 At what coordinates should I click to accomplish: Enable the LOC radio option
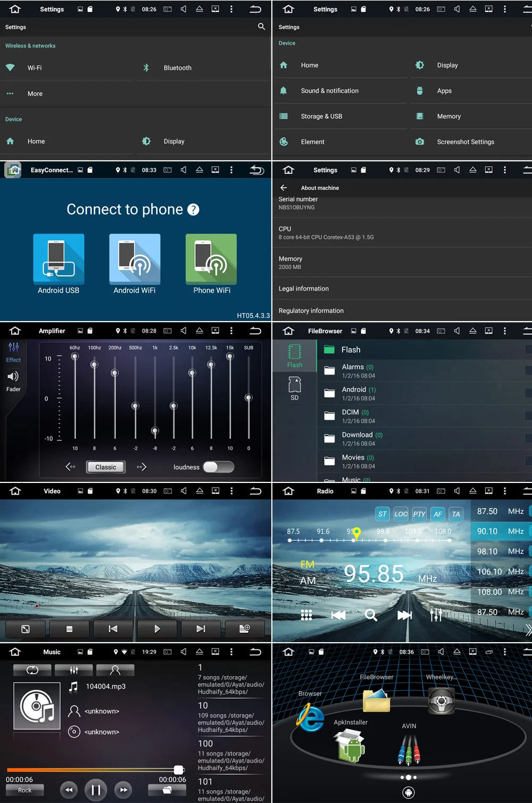[401, 514]
